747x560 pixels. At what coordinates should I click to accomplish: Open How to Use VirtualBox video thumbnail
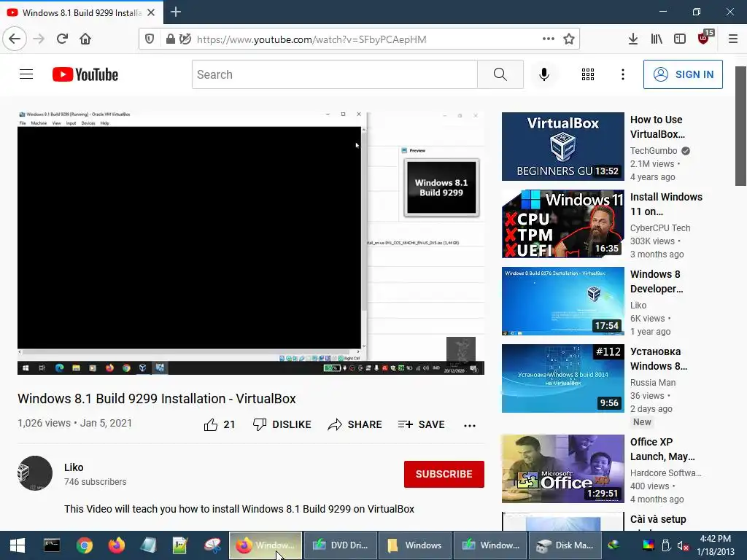[562, 146]
